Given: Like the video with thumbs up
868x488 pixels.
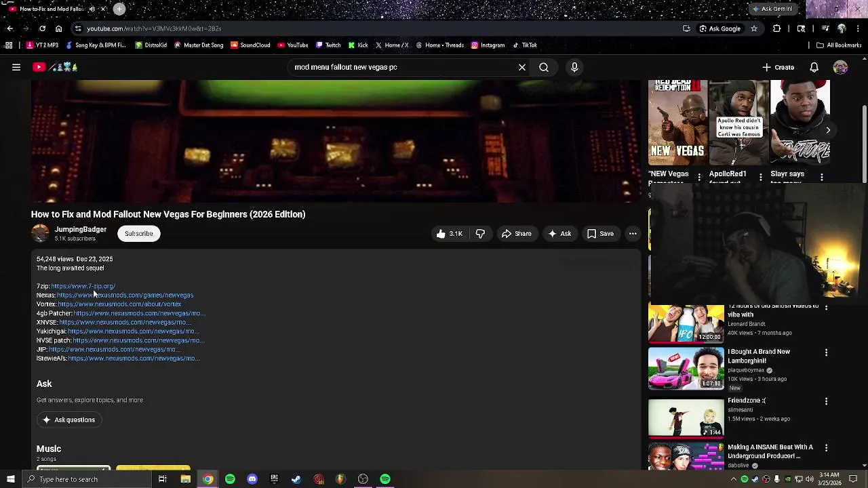Looking at the screenshot, I should coord(450,234).
